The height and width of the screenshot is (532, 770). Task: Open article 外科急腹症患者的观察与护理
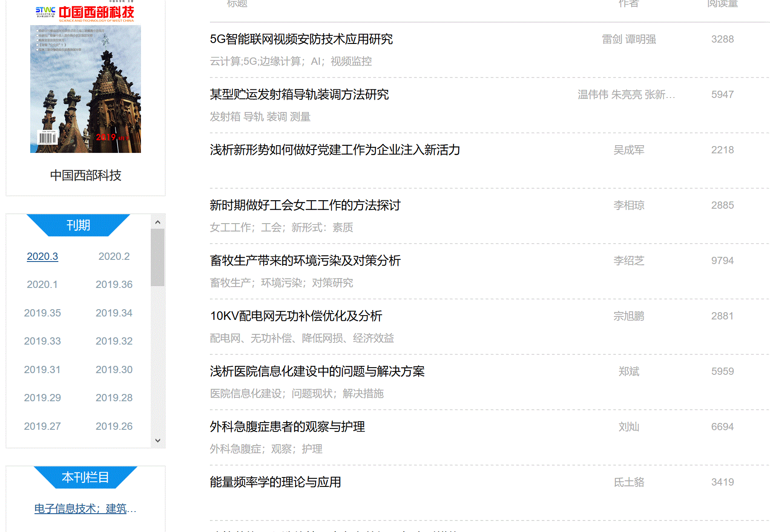pos(287,427)
